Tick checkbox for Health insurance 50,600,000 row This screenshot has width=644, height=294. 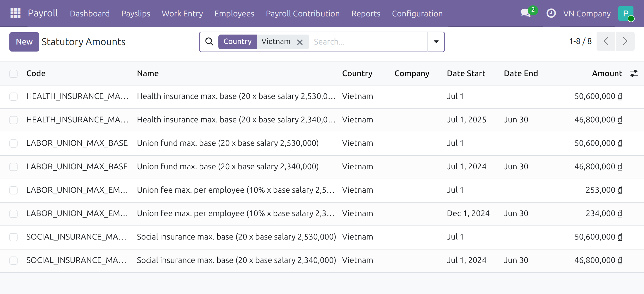13,97
